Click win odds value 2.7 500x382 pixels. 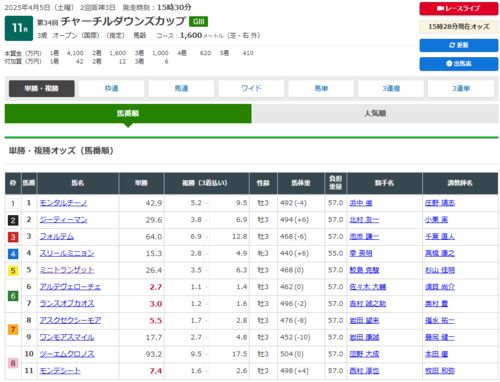point(156,287)
